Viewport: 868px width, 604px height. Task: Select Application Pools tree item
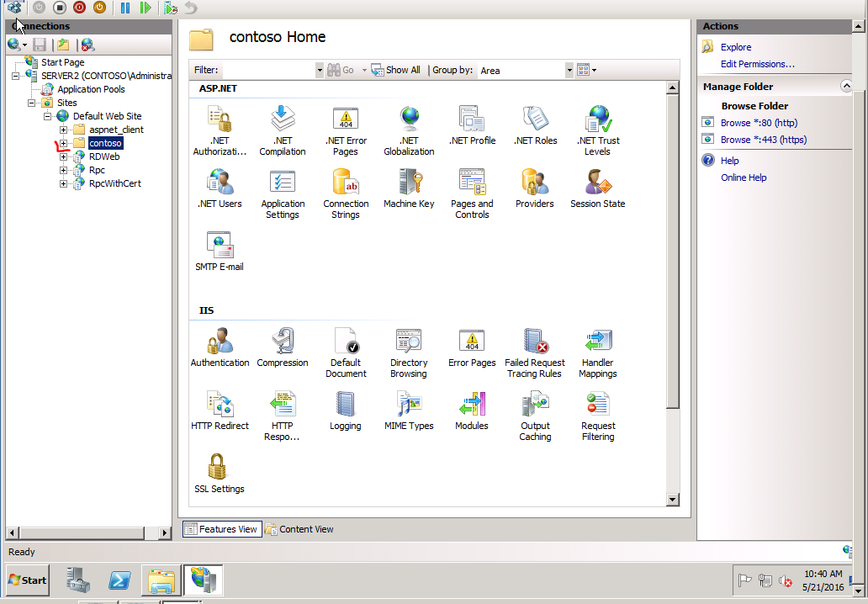tap(91, 89)
